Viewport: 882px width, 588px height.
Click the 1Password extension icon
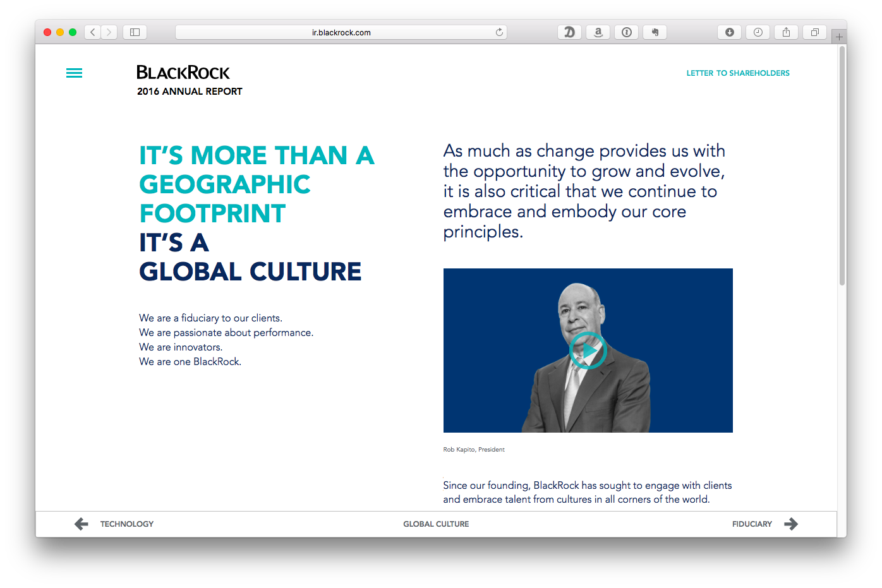point(626,32)
